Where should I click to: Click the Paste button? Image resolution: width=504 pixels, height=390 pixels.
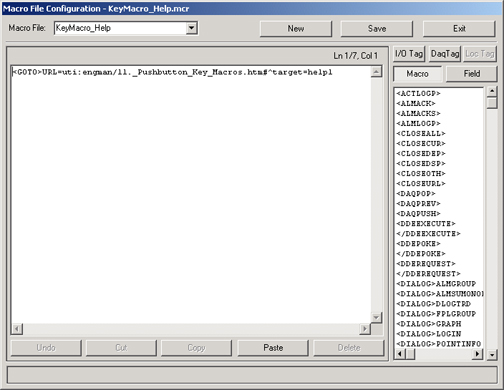273,348
